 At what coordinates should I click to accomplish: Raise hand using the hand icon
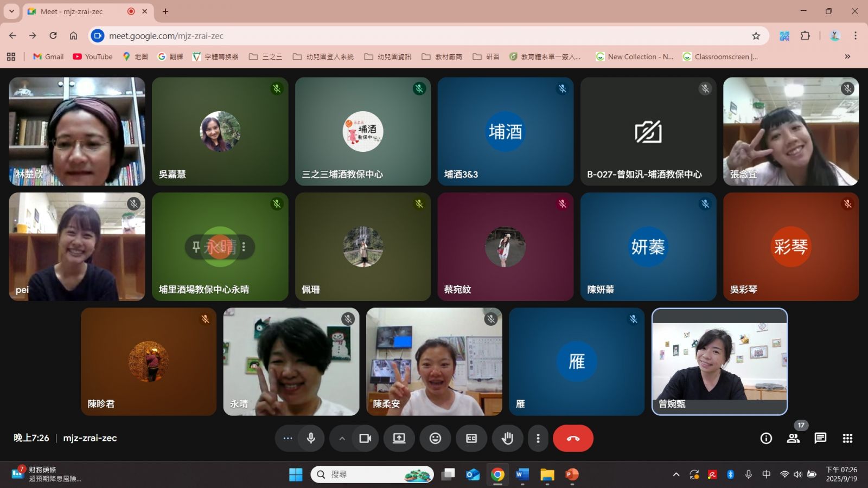(x=507, y=438)
